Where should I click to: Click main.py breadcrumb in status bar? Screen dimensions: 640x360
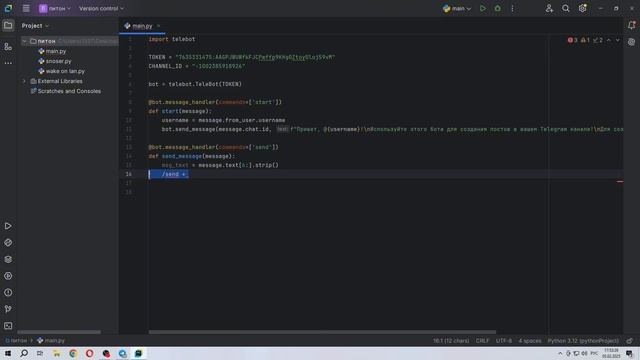(x=51, y=340)
